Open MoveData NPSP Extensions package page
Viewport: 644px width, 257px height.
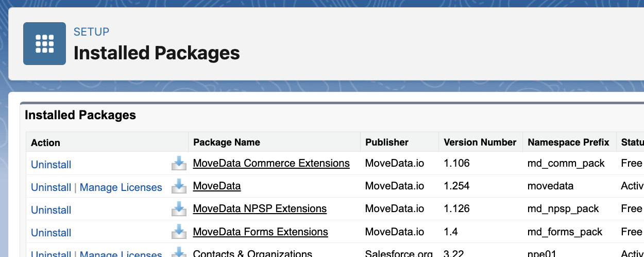click(260, 209)
